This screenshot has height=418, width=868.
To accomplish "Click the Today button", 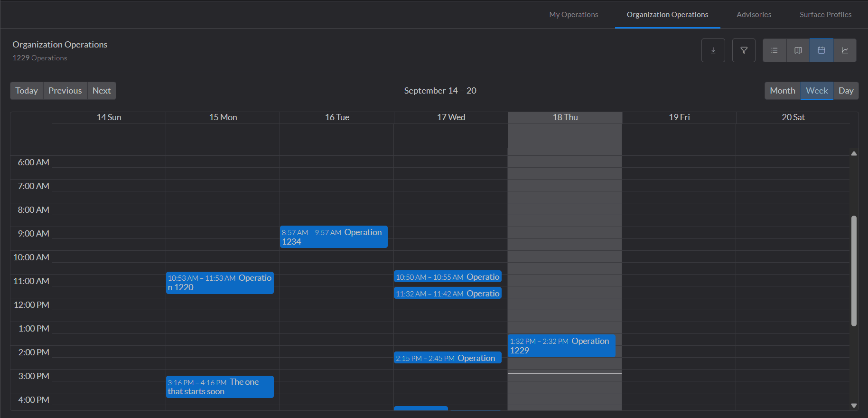I will point(27,91).
